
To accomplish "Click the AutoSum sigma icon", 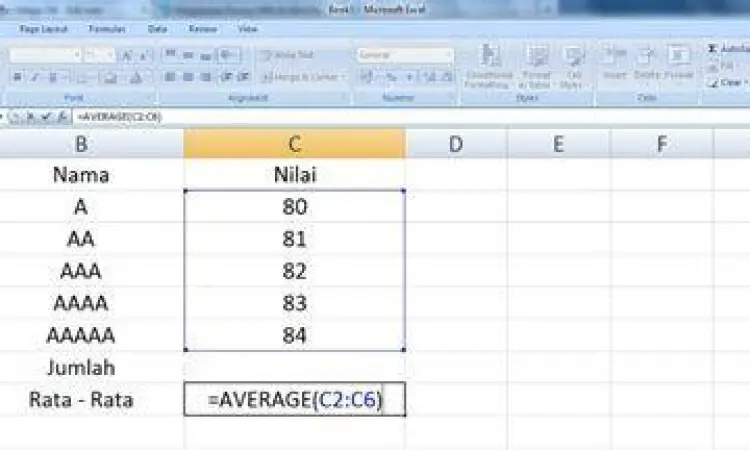I will point(713,49).
